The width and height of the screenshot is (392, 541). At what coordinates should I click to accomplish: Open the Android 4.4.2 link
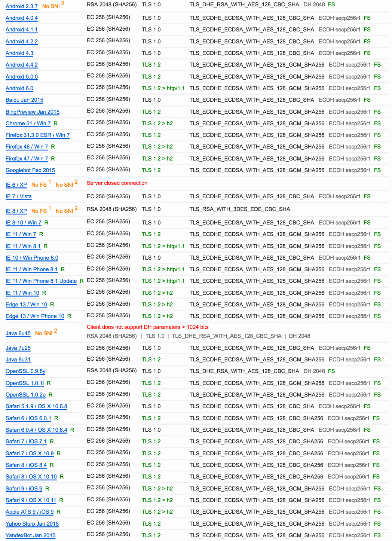point(22,65)
